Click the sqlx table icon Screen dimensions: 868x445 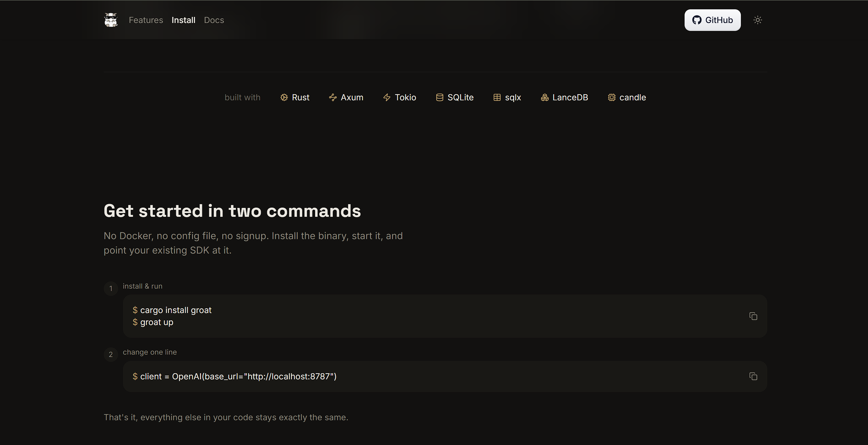point(497,98)
